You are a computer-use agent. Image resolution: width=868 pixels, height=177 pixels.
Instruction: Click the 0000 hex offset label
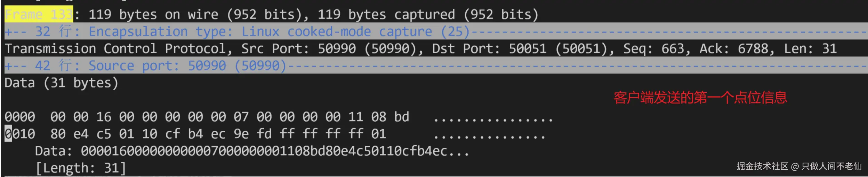click(x=20, y=117)
